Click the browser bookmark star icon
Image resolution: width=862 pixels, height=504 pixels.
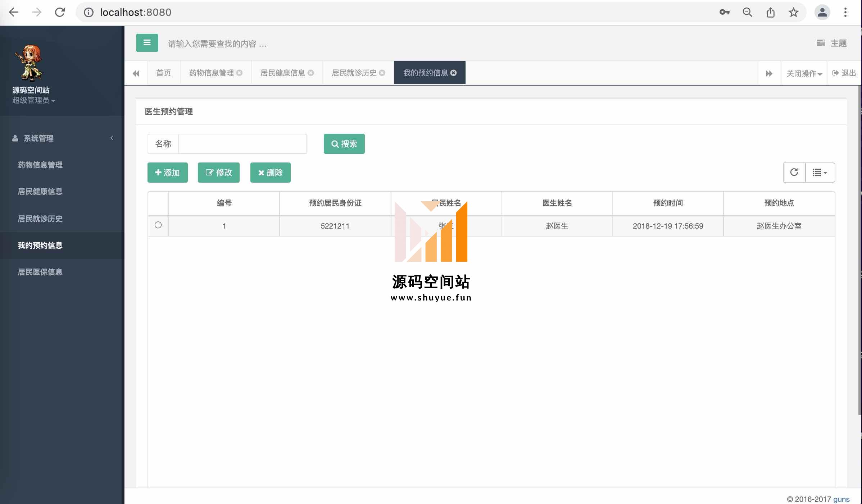click(793, 13)
